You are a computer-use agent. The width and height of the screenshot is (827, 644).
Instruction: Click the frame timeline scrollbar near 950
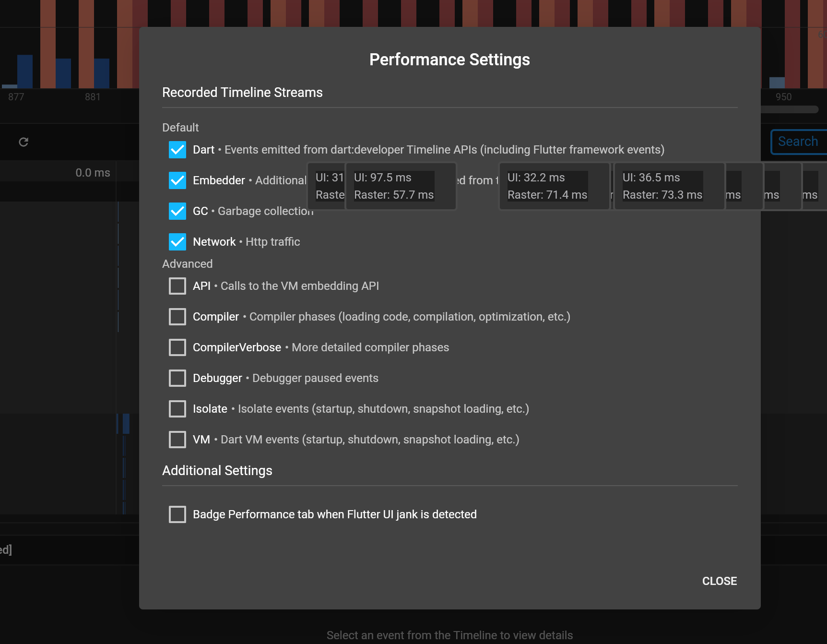(x=783, y=109)
